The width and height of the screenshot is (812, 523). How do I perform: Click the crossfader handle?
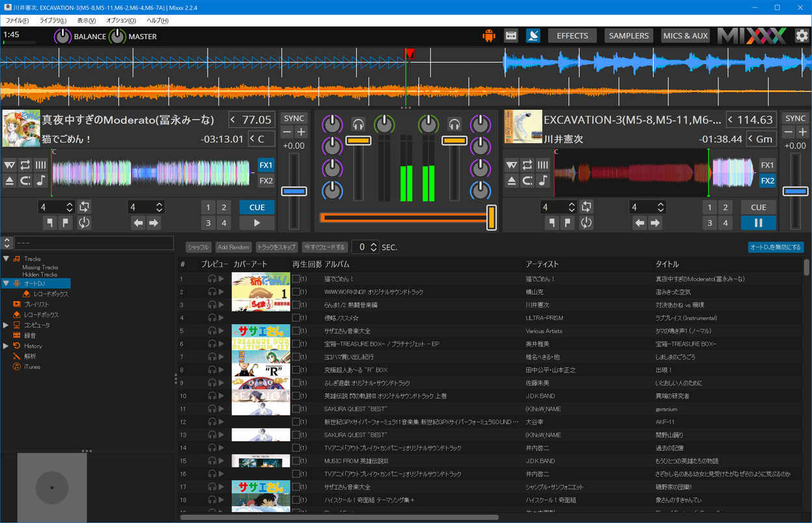(x=491, y=217)
